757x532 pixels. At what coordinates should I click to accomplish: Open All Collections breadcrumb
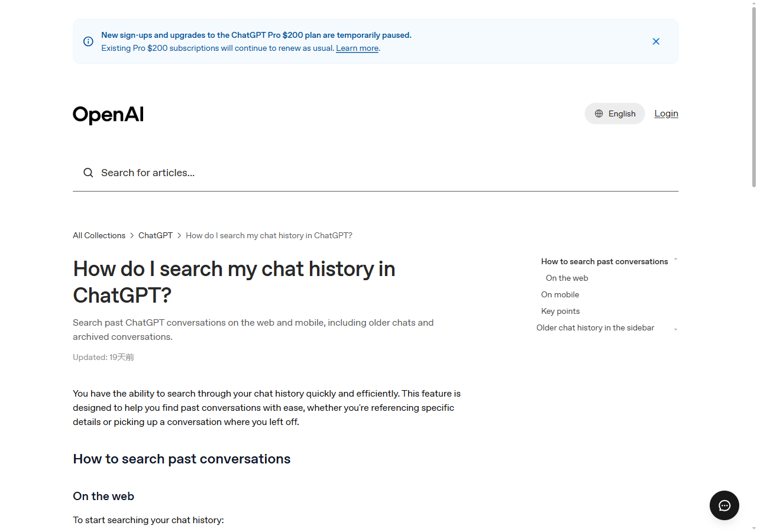(x=99, y=235)
